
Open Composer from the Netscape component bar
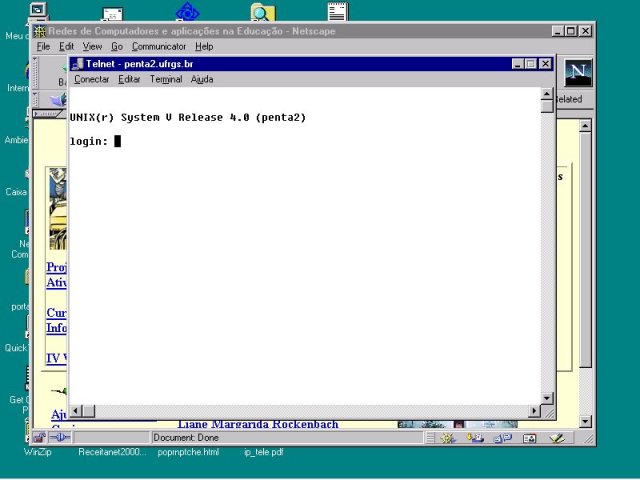tap(557, 438)
